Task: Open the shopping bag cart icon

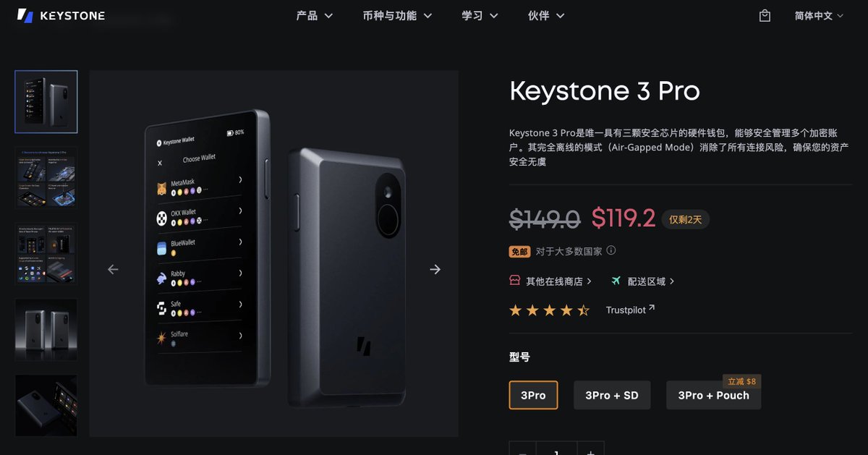Action: tap(765, 16)
